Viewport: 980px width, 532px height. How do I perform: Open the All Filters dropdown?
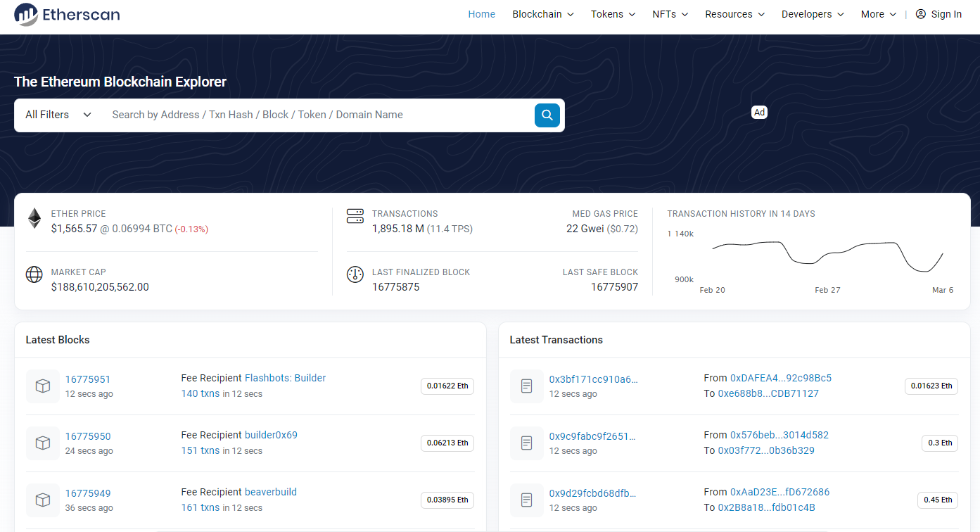[58, 115]
